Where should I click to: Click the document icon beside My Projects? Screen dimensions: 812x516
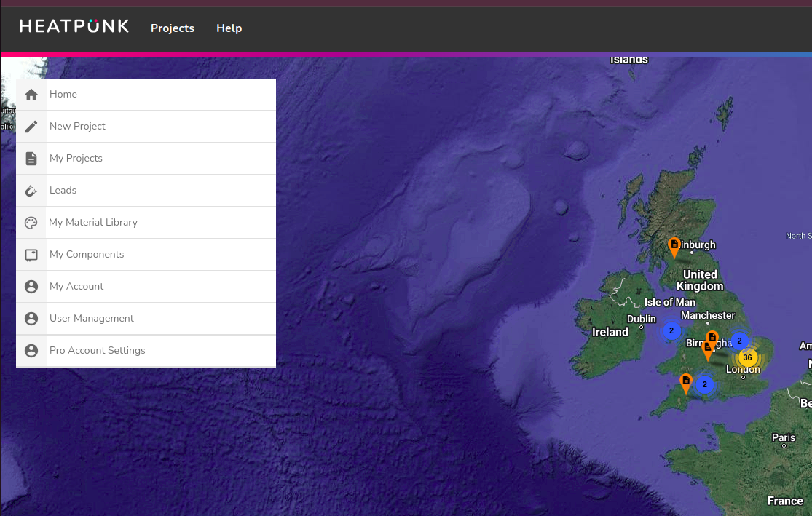tap(31, 159)
